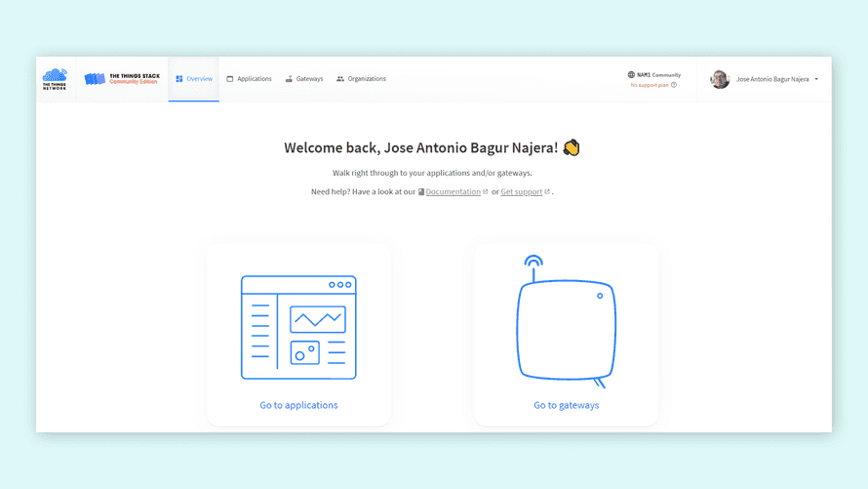Click the No support plan link
868x489 pixels.
[x=650, y=85]
